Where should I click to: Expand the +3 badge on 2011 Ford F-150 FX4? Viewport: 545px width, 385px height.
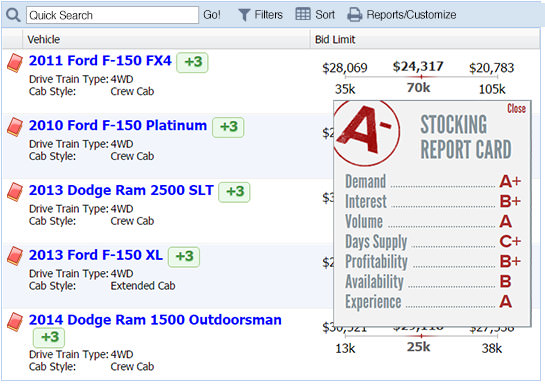click(x=192, y=63)
